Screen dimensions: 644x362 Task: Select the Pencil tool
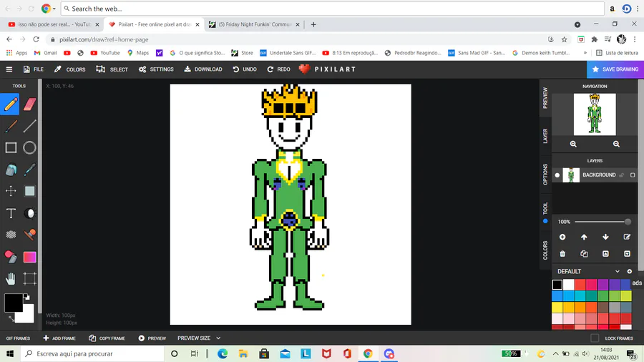coord(11,104)
